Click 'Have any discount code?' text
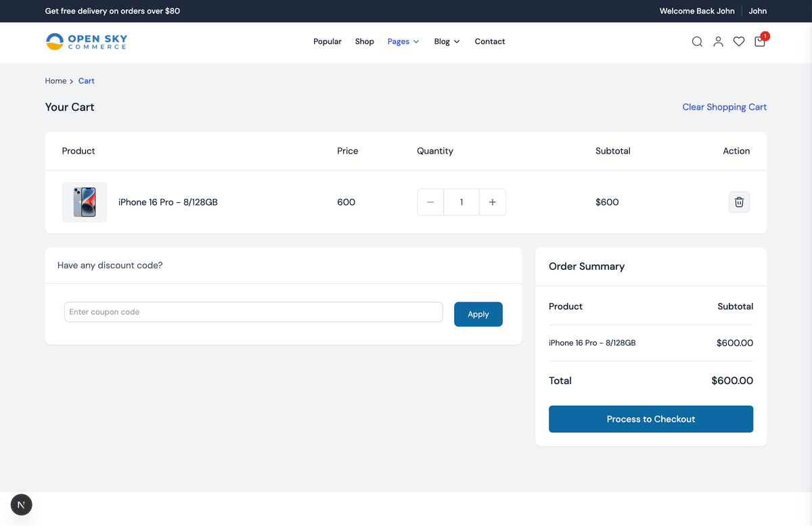This screenshot has height=526, width=812. (x=110, y=265)
